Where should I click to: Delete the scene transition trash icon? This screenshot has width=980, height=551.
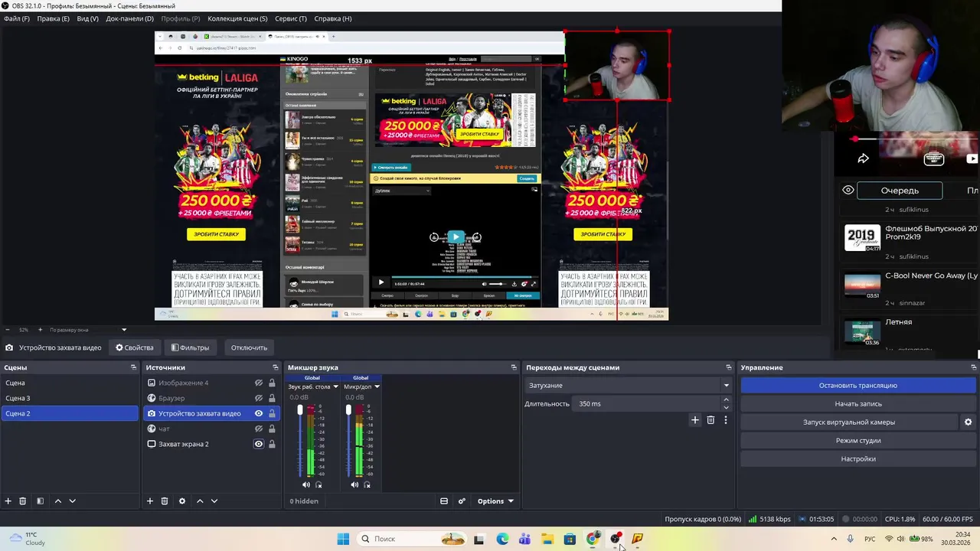click(710, 419)
